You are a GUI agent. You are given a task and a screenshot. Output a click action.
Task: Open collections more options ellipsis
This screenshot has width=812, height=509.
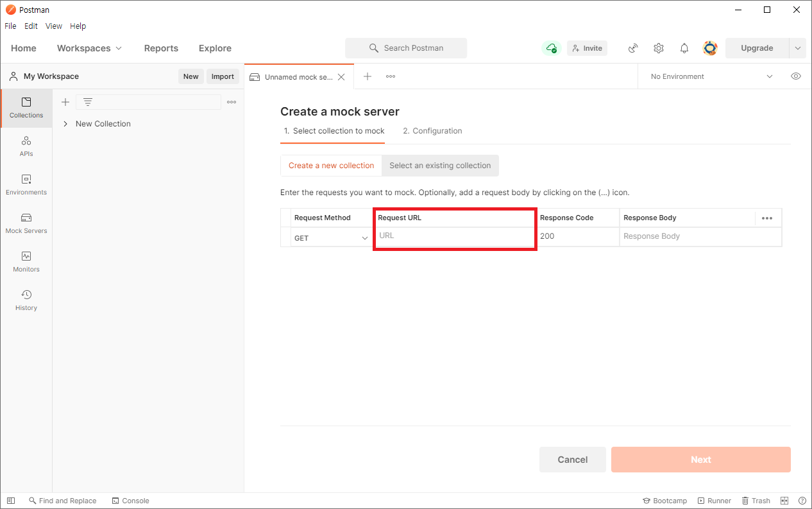(x=232, y=102)
